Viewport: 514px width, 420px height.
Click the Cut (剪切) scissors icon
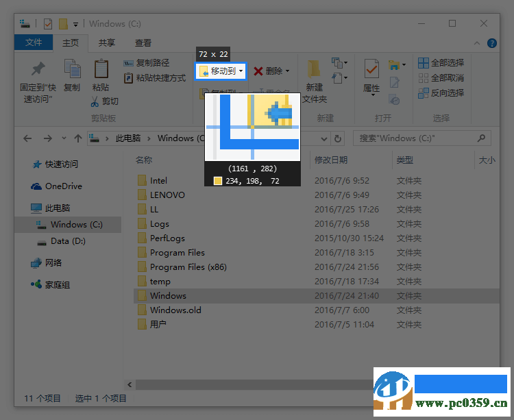(95, 101)
